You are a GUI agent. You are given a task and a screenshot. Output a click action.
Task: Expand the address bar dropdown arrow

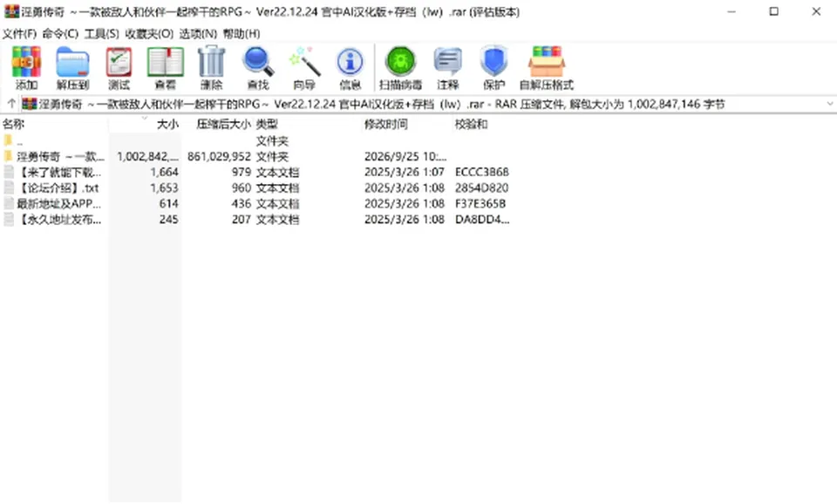829,104
